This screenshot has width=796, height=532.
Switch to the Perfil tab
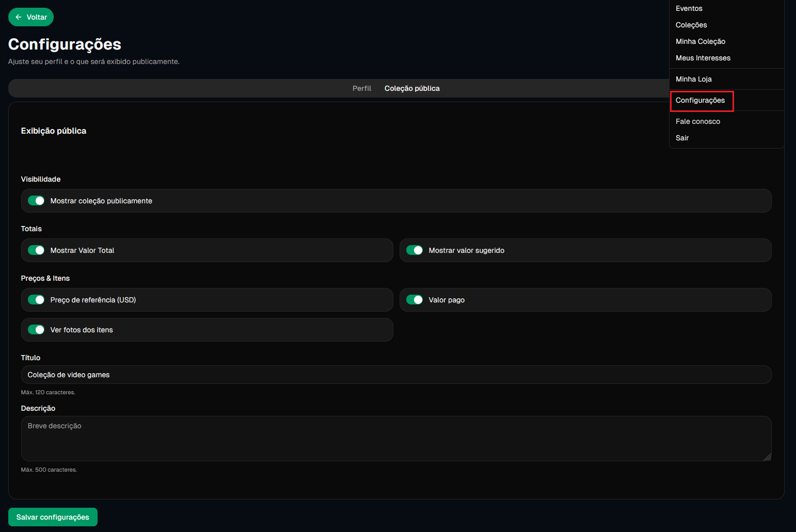click(361, 88)
